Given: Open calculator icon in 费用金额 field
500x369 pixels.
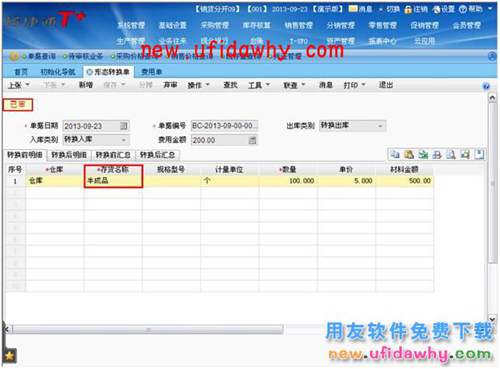Looking at the screenshot, I should pyautogui.click(x=253, y=140).
